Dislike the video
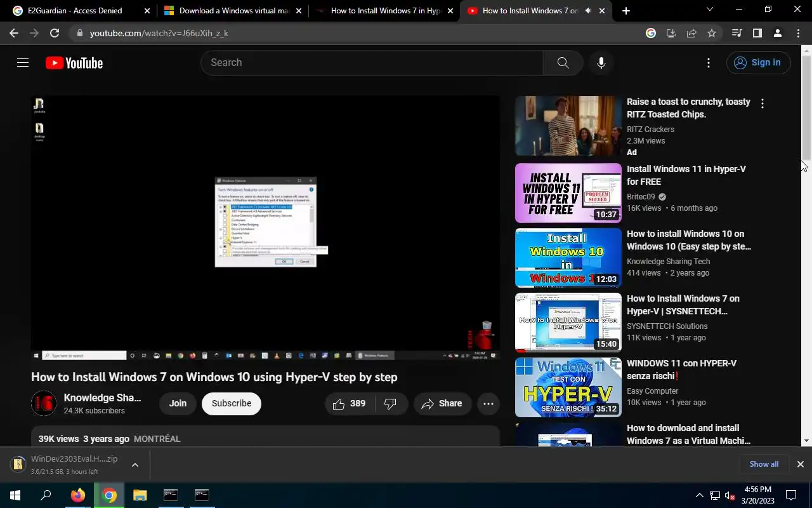 coord(391,403)
